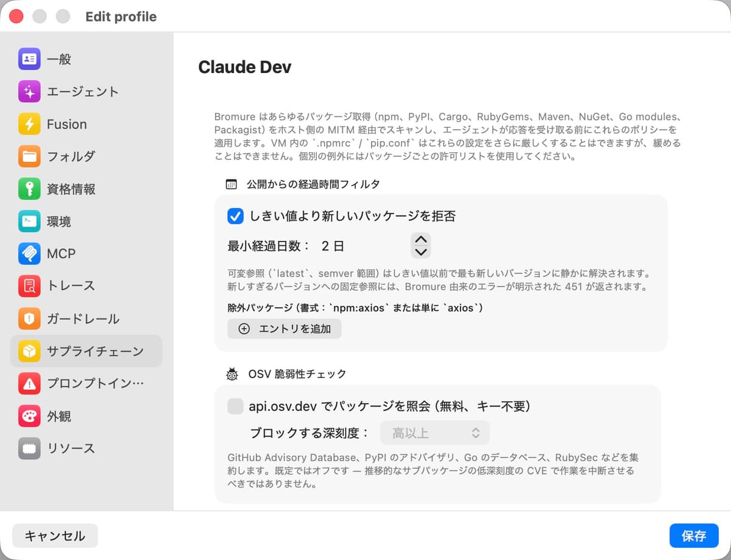This screenshot has height=560, width=731.
Task: Click the サプライチェーン package icon
Action: click(x=29, y=351)
